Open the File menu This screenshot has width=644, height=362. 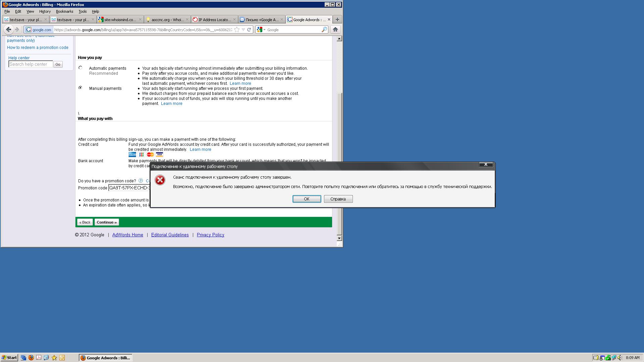pos(7,11)
